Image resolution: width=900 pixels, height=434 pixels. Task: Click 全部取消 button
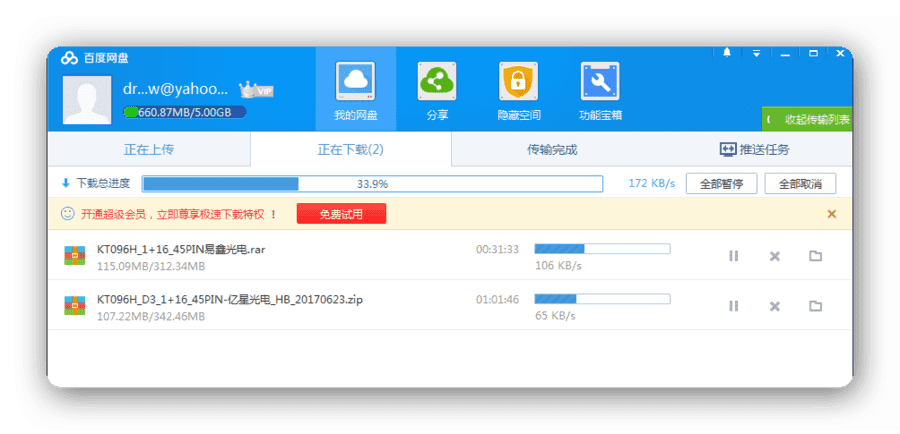pyautogui.click(x=800, y=184)
